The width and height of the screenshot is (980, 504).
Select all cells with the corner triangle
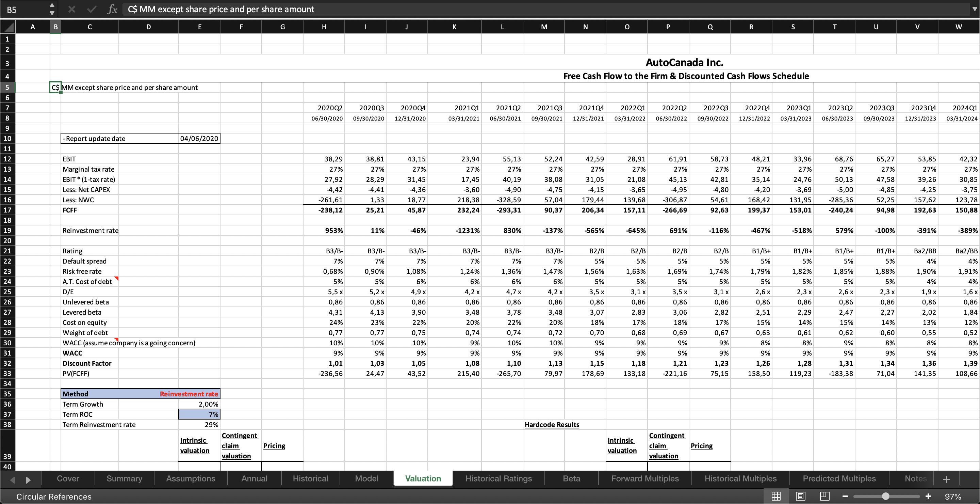[x=7, y=27]
